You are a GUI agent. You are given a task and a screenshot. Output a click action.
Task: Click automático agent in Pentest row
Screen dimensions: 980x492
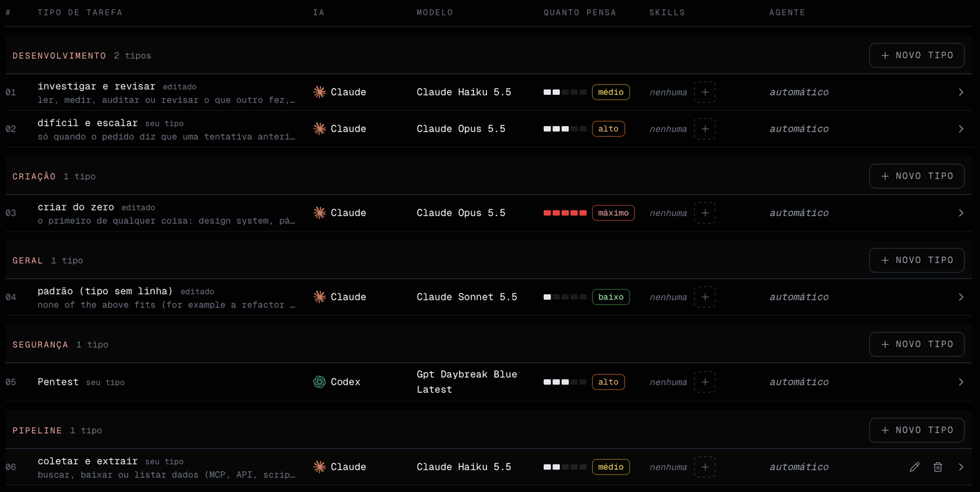799,382
